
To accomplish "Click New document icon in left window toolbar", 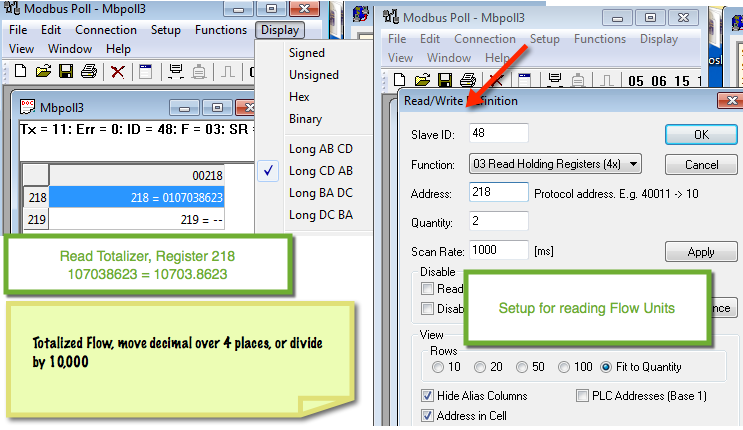I will coord(20,72).
